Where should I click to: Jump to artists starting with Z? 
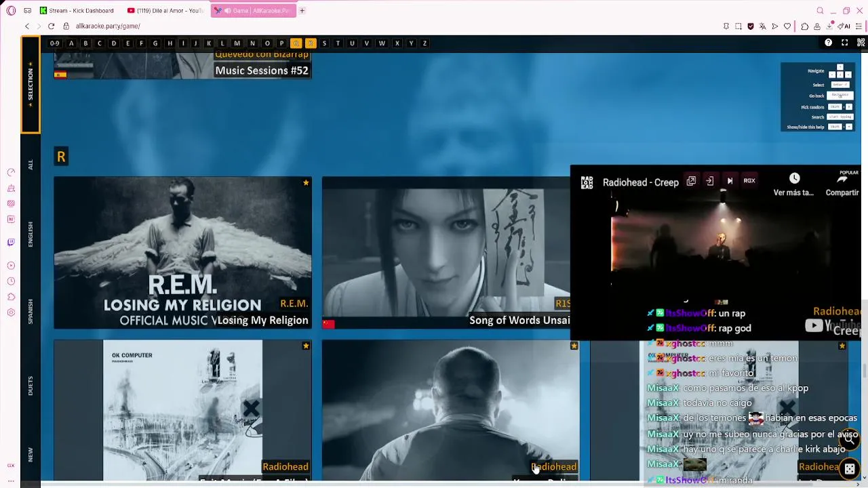pos(425,43)
